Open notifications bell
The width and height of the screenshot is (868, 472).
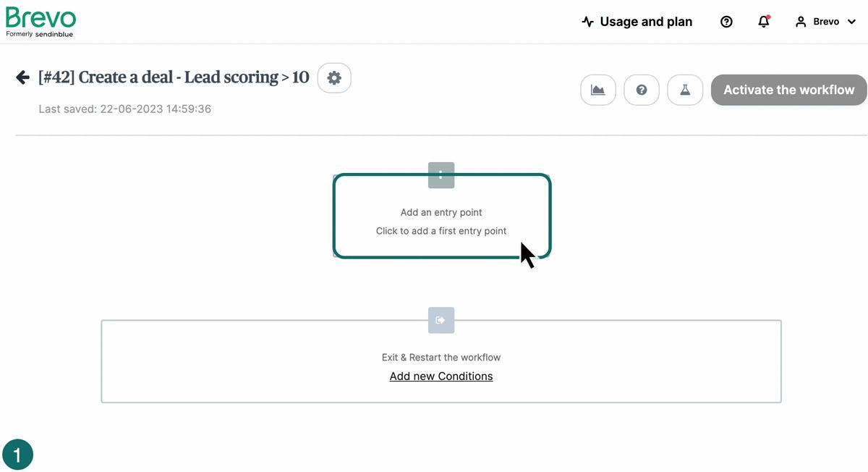[763, 22]
